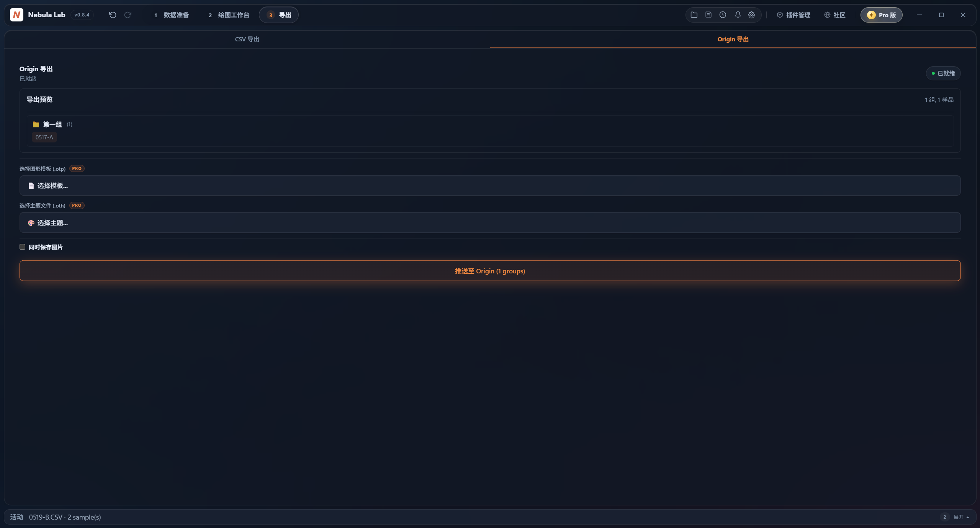This screenshot has height=528, width=980.
Task: Go to step 1 数据准备
Action: (x=172, y=15)
